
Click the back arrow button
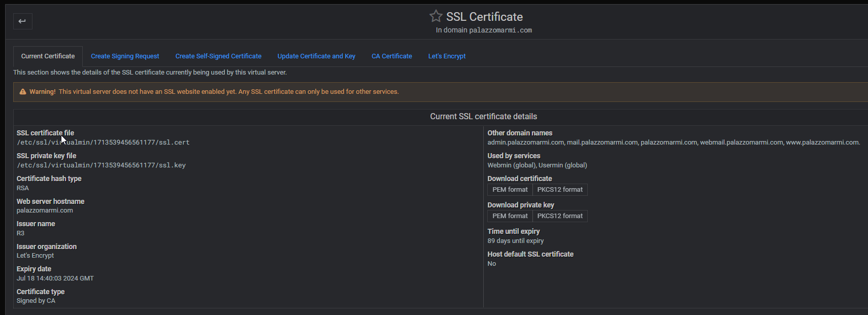coord(22,21)
